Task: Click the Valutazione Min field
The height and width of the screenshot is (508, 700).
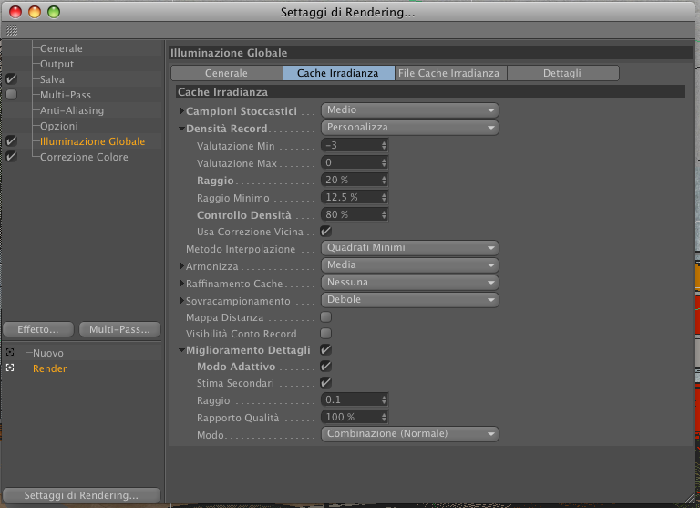Action: tap(350, 145)
